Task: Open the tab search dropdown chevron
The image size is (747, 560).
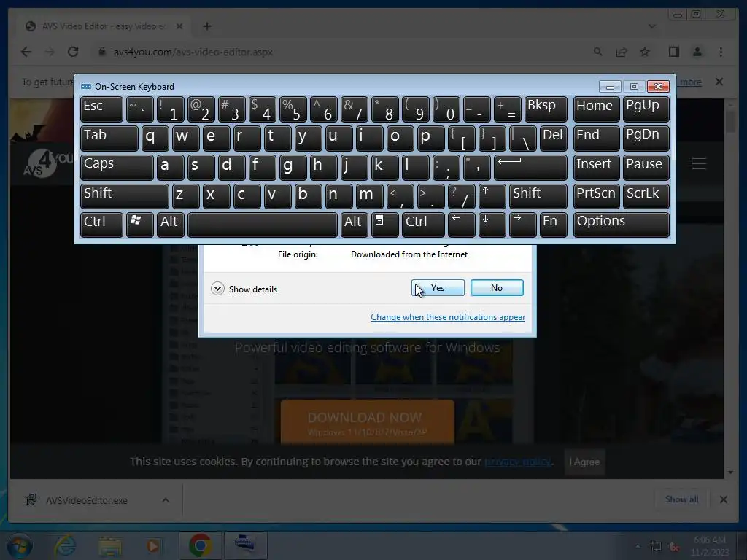Action: pos(652,26)
